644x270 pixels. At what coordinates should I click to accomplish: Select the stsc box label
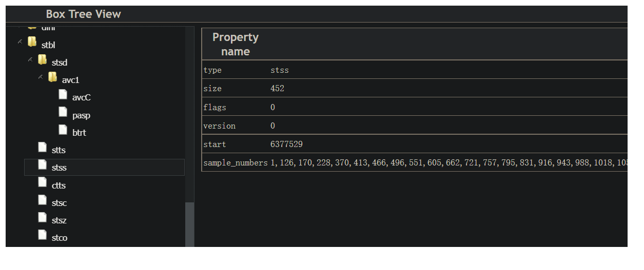pyautogui.click(x=59, y=203)
